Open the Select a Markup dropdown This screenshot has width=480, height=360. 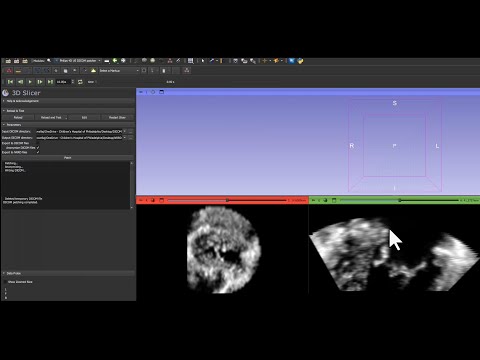point(119,71)
